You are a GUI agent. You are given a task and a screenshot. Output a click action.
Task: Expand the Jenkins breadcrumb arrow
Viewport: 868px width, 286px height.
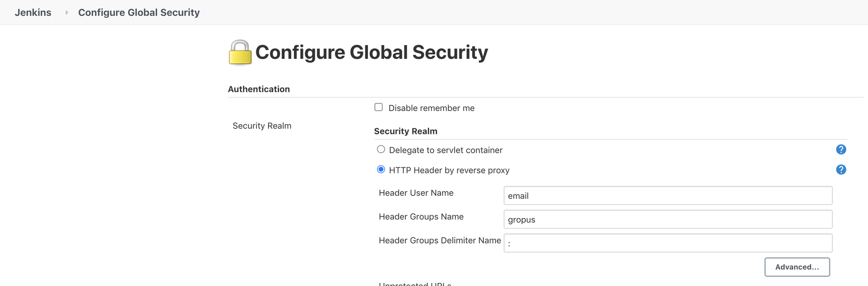pos(66,12)
